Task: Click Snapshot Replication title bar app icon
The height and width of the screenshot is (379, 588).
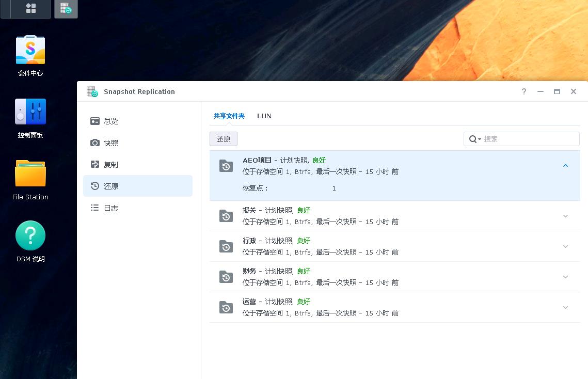Action: coord(92,91)
